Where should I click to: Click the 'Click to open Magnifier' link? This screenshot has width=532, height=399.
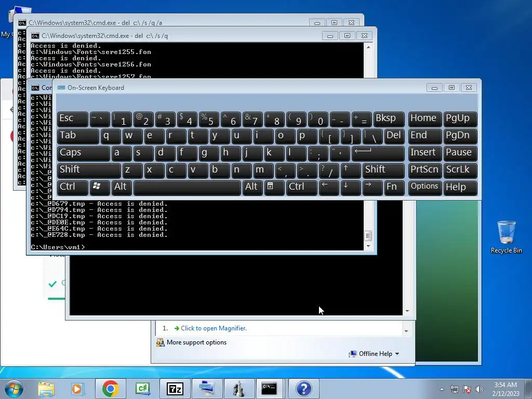[x=214, y=328]
